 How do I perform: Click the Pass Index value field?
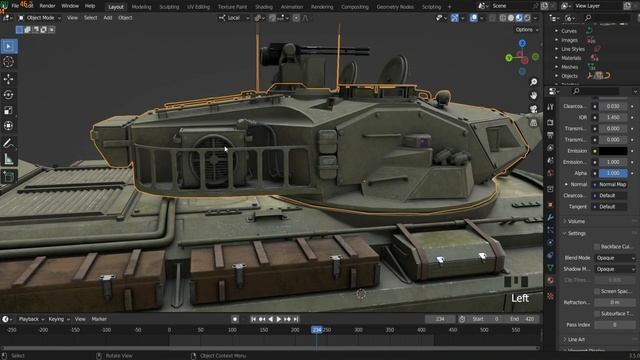[615, 325]
